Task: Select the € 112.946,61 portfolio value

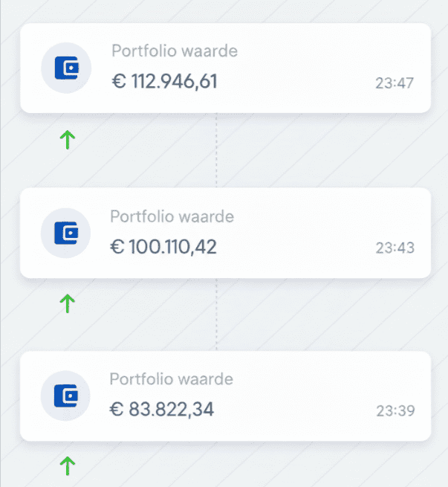Action: (x=164, y=81)
